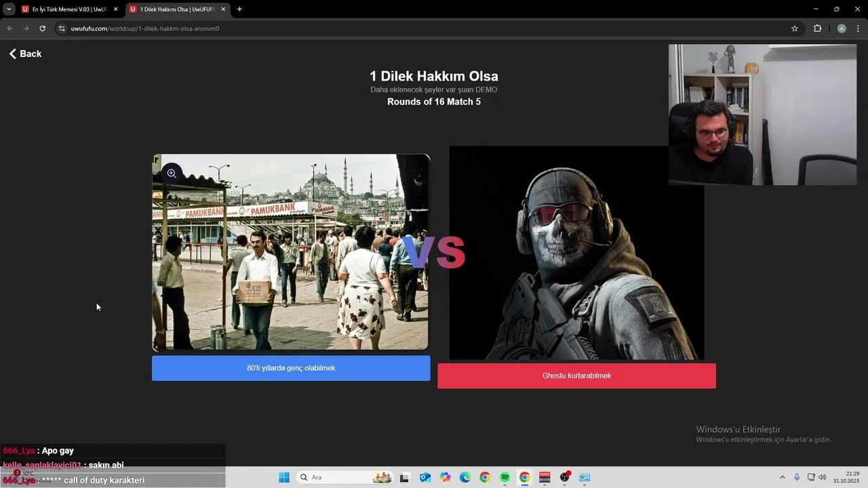Switch to active Chrome window on taskbar
Screen dimensions: 868x488
click(x=525, y=477)
